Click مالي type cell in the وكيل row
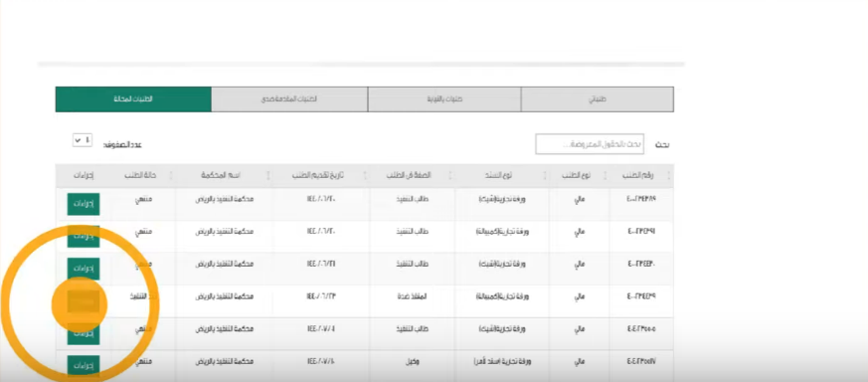The width and height of the screenshot is (868, 382). (579, 361)
